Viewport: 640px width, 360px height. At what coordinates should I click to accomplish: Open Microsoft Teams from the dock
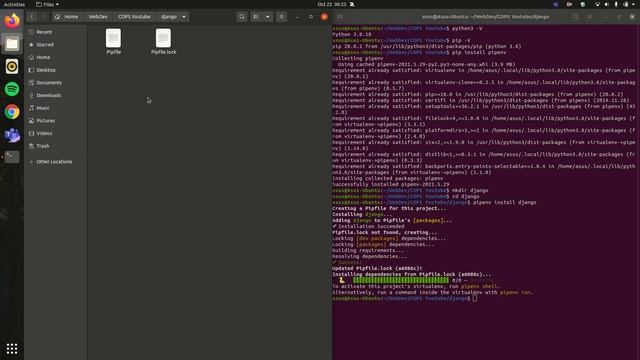tap(12, 135)
